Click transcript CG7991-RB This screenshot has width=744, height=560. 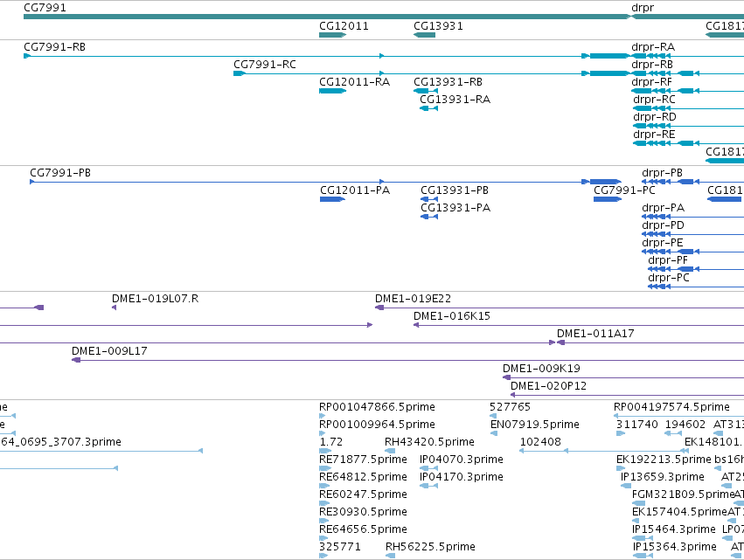[x=54, y=47]
